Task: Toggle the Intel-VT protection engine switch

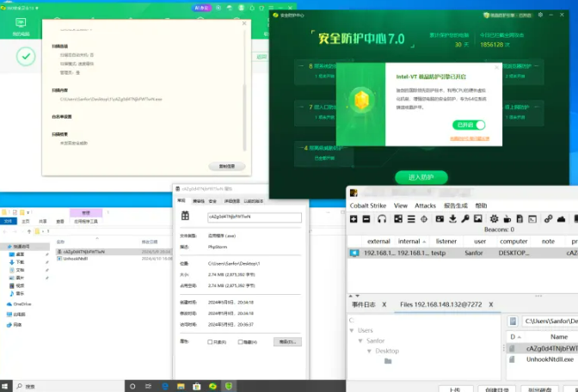Action: click(469, 125)
